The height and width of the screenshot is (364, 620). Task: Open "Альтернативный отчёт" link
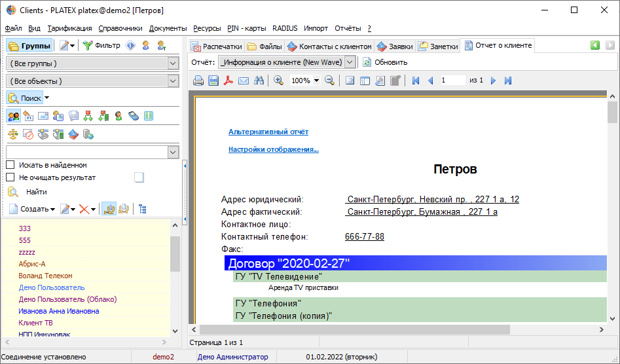(268, 132)
